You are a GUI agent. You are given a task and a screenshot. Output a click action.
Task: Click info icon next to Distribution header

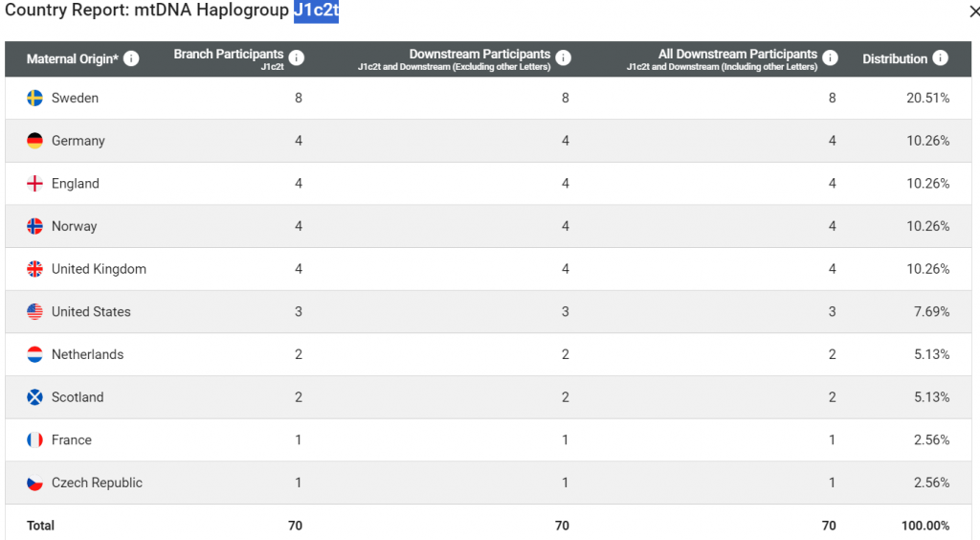coord(941,58)
